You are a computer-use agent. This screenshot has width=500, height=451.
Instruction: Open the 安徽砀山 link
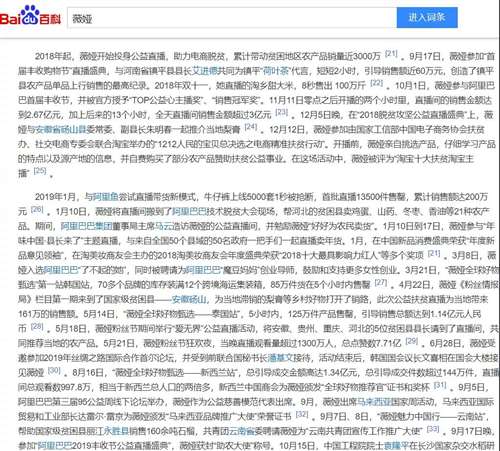tap(189, 299)
